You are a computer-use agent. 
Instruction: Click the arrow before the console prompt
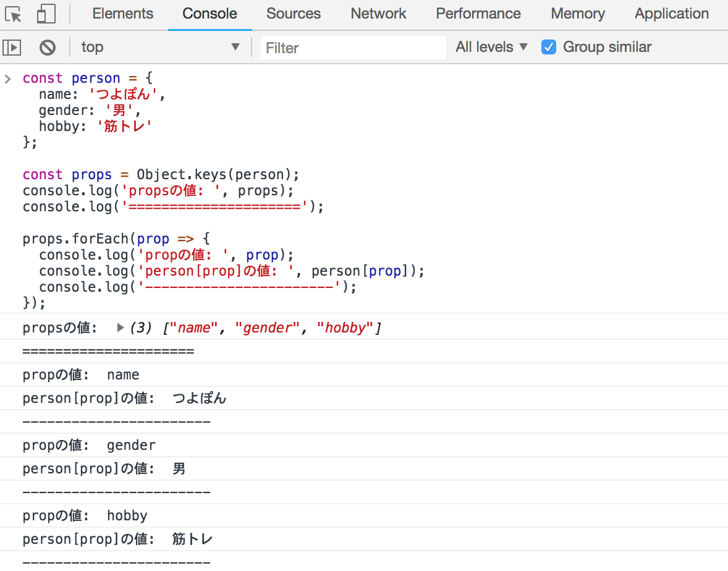pos(7,78)
